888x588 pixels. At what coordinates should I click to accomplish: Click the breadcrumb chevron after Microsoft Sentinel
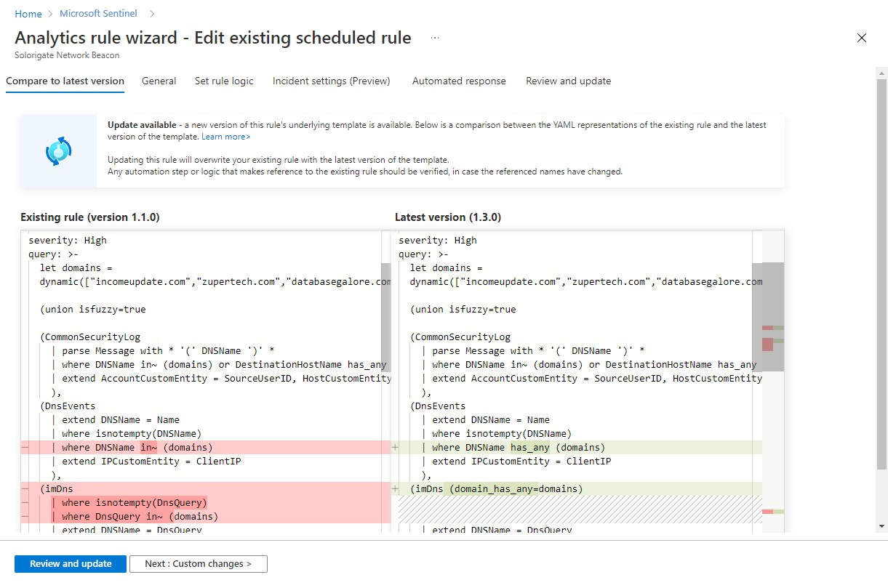(x=152, y=14)
